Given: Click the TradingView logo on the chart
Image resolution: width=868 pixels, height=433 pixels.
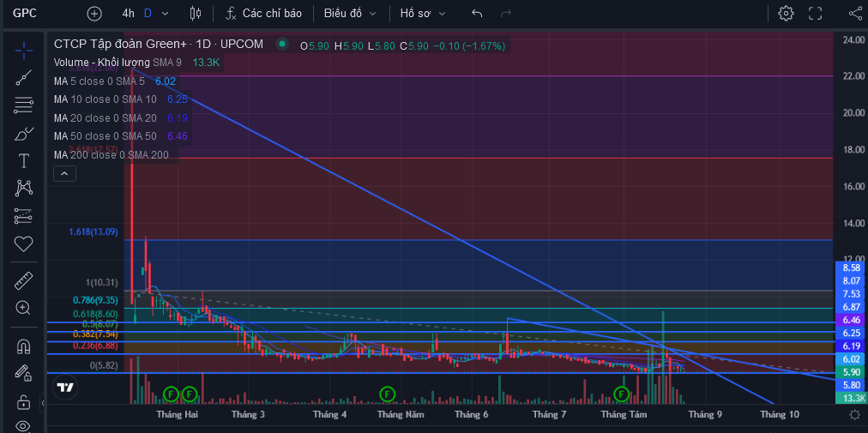Looking at the screenshot, I should pos(65,388).
